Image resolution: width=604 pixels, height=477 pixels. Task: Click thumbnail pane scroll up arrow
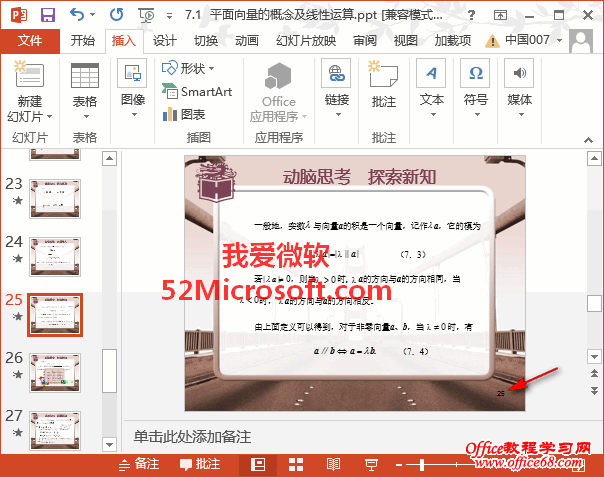click(109, 158)
